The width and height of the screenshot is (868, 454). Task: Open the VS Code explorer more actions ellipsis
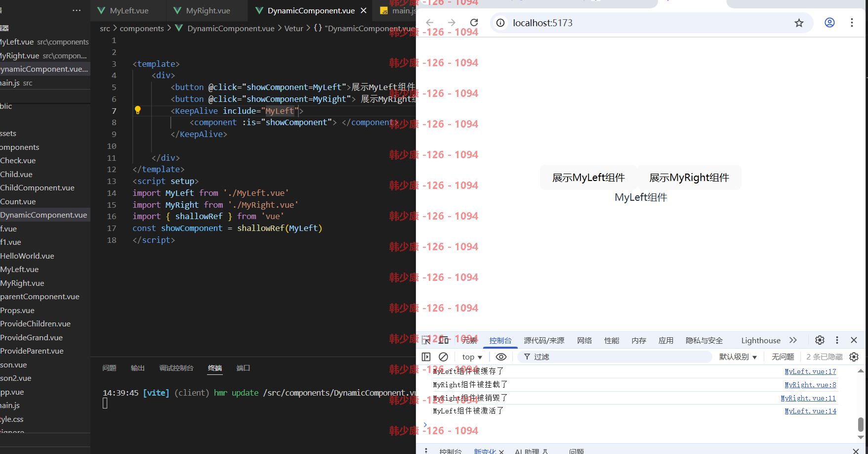click(77, 10)
